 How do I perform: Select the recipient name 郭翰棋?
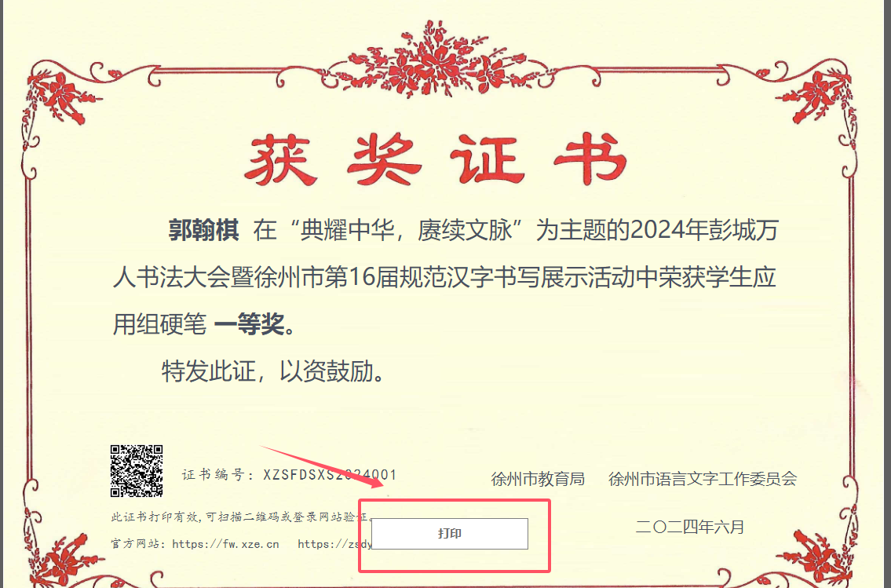pyautogui.click(x=203, y=231)
